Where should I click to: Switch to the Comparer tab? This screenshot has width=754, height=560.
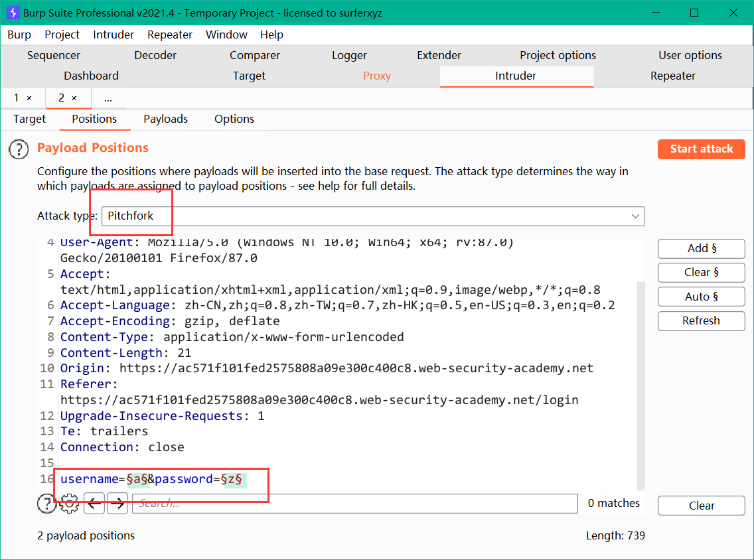pos(255,55)
